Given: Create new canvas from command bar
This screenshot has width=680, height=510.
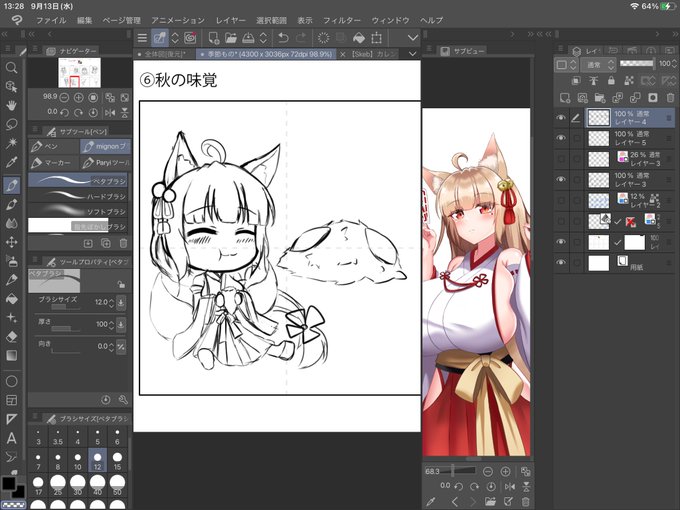Looking at the screenshot, I should pyautogui.click(x=213, y=38).
